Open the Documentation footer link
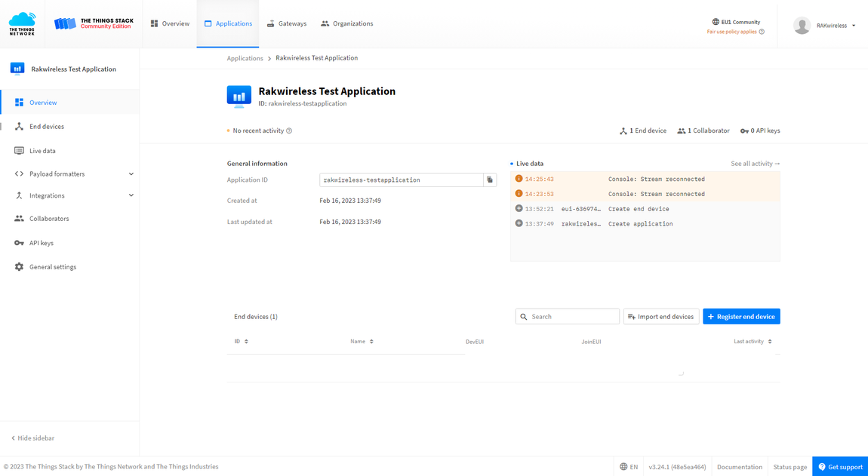This screenshot has width=868, height=476. (740, 467)
